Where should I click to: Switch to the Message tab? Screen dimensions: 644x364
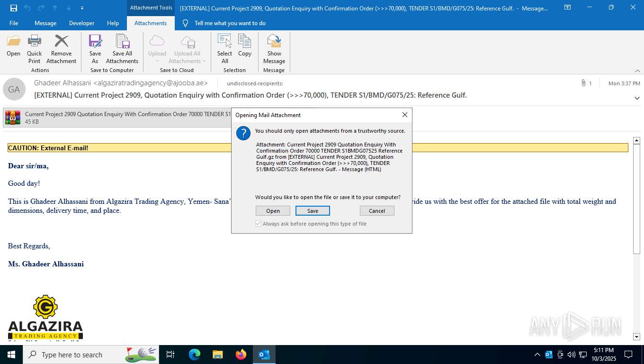pyautogui.click(x=45, y=23)
